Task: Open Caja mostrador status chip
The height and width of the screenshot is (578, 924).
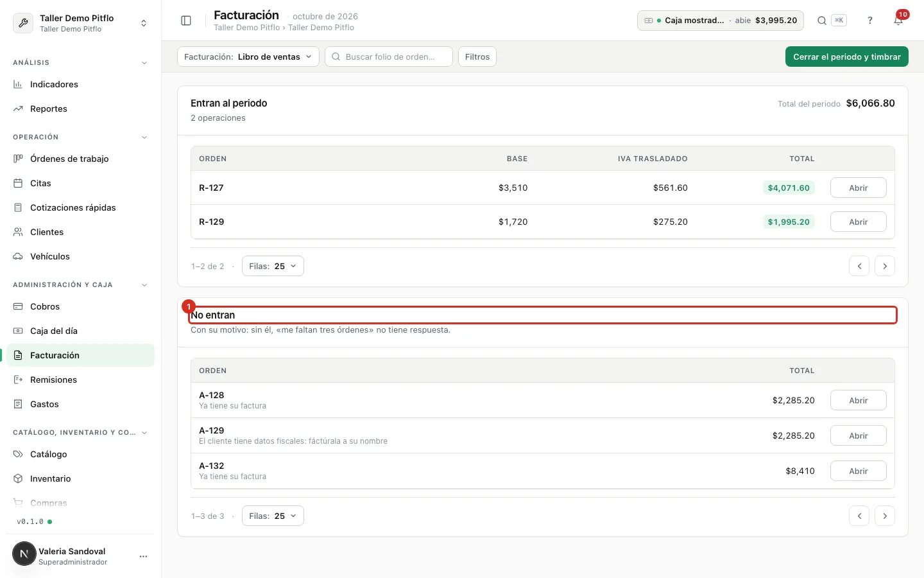Action: coord(721,21)
